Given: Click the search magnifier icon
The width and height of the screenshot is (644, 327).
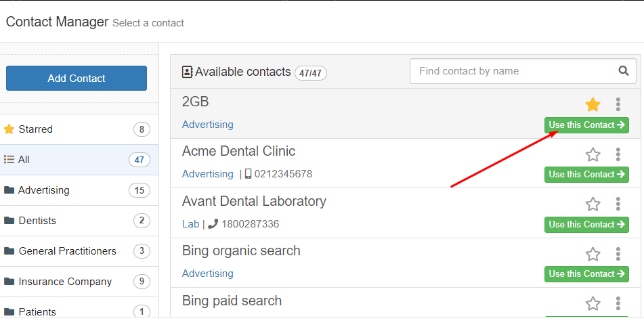Looking at the screenshot, I should 624,71.
